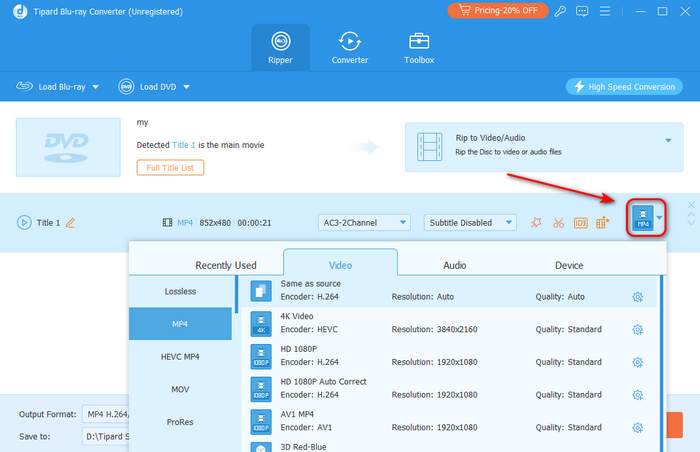Click the edit effects star icon
This screenshot has height=452, width=700.
pyautogui.click(x=536, y=222)
